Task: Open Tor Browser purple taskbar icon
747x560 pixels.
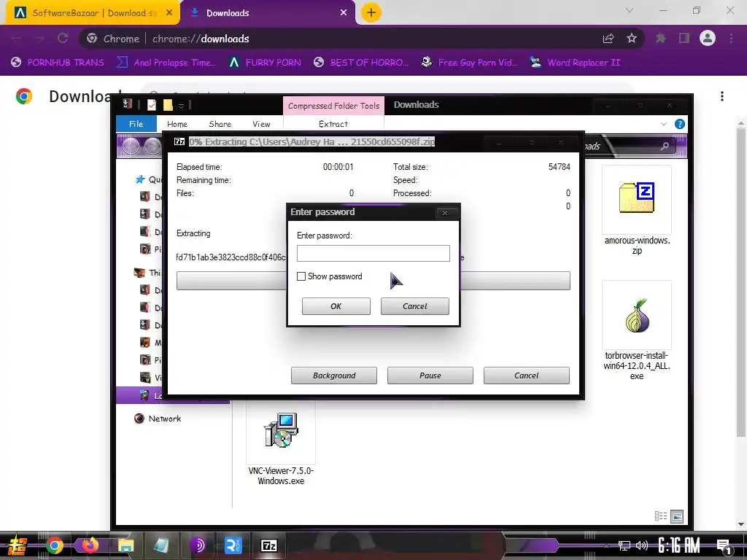Action: pyautogui.click(x=197, y=545)
